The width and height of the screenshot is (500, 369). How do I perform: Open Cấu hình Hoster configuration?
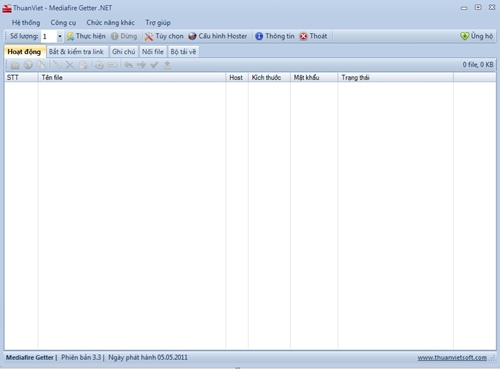218,36
